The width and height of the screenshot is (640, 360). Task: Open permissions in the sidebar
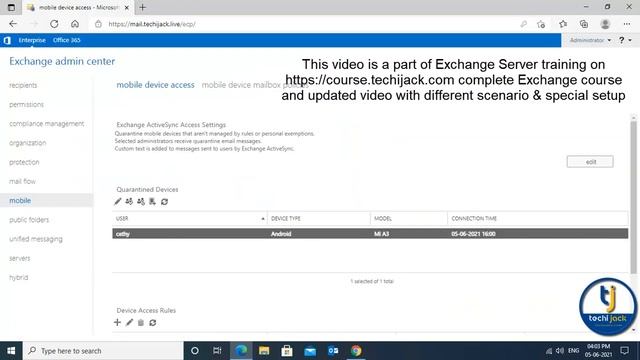click(26, 104)
